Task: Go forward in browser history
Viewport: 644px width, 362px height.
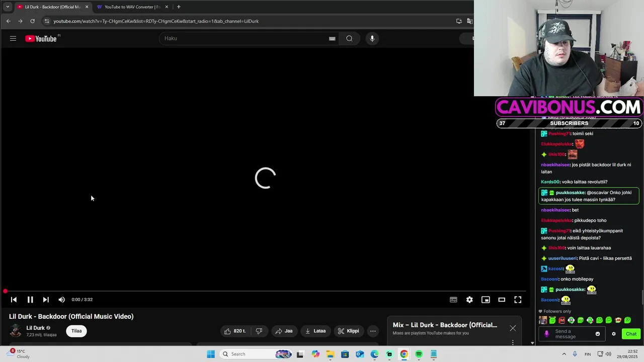Action: coord(20,21)
